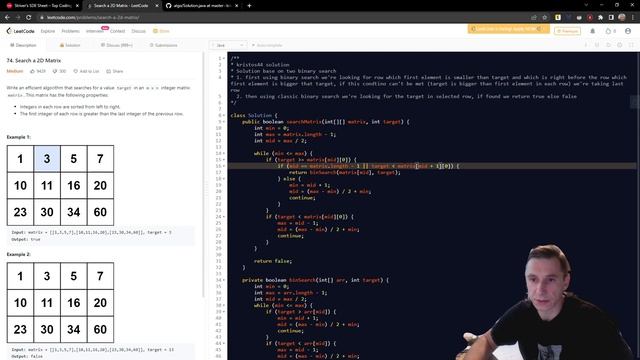The image size is (640, 360).
Task: Click the '74. Search a 2D Matrix' title
Action: coord(34,60)
